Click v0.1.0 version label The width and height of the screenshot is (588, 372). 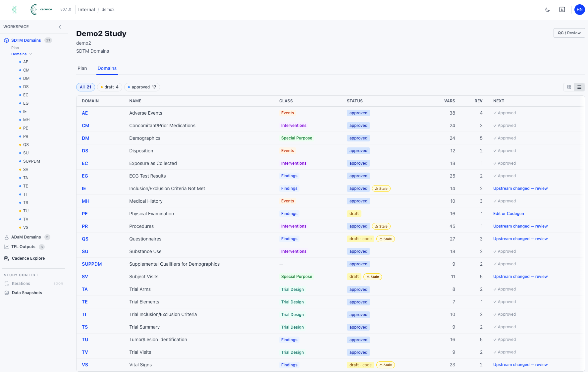coord(66,10)
